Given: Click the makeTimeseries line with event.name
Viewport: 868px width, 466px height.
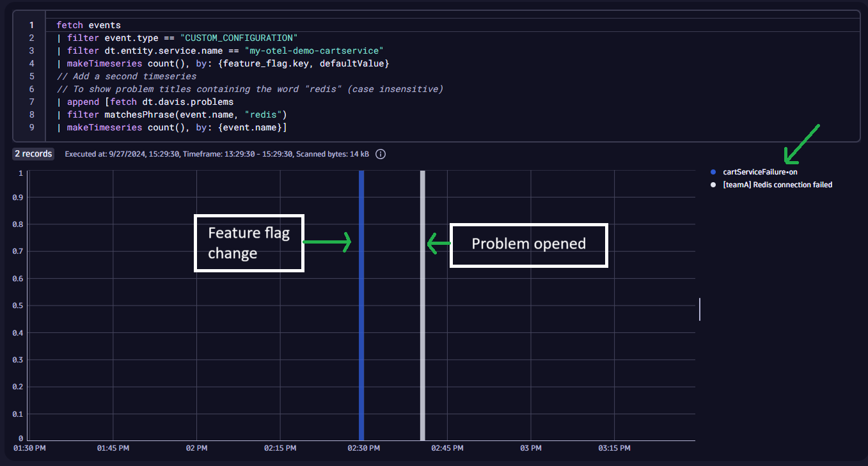Looking at the screenshot, I should pos(171,127).
